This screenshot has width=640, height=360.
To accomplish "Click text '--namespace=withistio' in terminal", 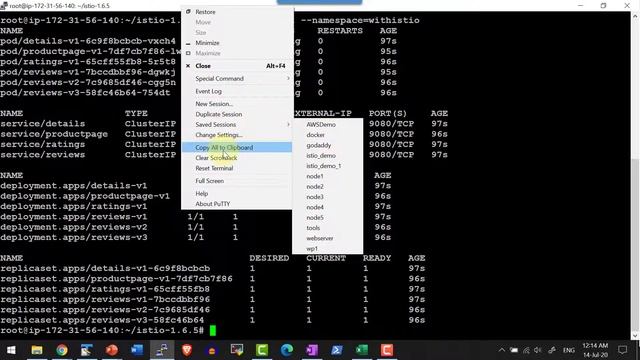I will [x=360, y=20].
